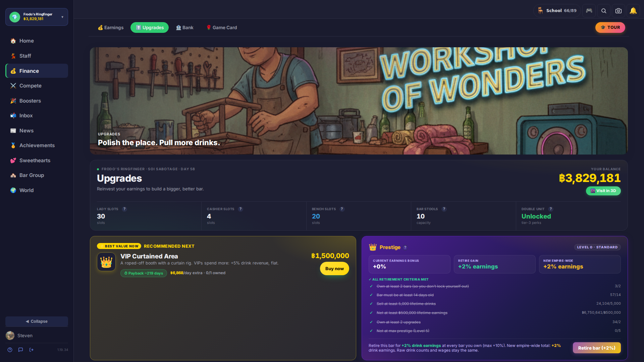The image size is (644, 362).
Task: Start the TOUR
Action: [x=610, y=27]
